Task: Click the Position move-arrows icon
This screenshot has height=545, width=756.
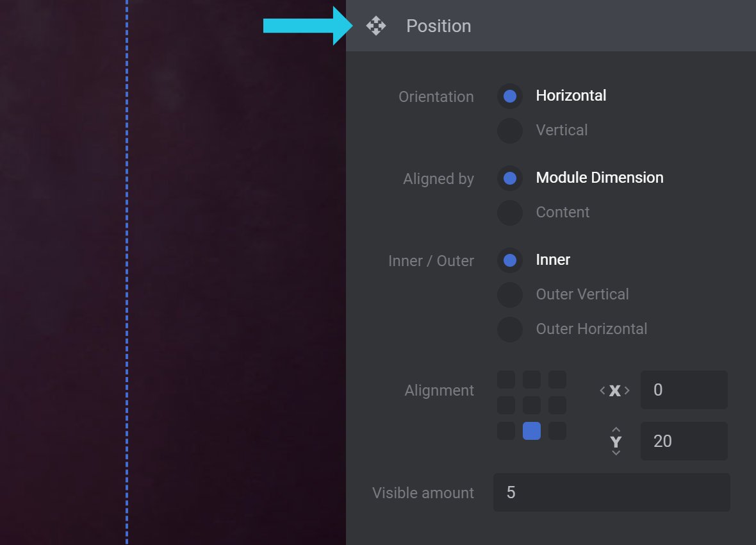Action: point(375,26)
